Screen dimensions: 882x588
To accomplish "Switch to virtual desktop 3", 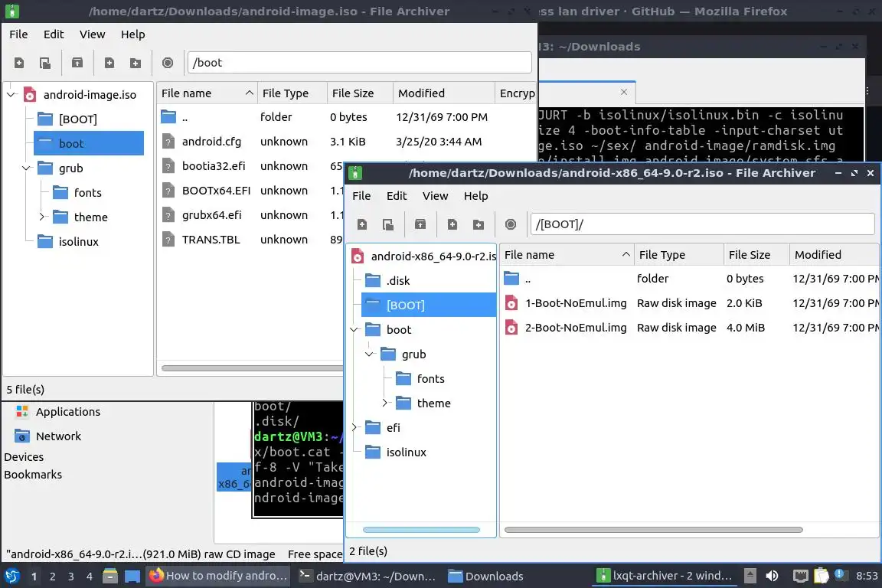I will click(71, 577).
